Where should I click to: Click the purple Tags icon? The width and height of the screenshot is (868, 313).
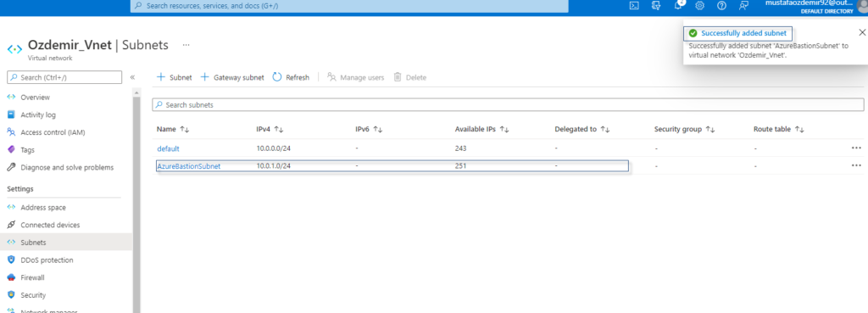(x=10, y=149)
